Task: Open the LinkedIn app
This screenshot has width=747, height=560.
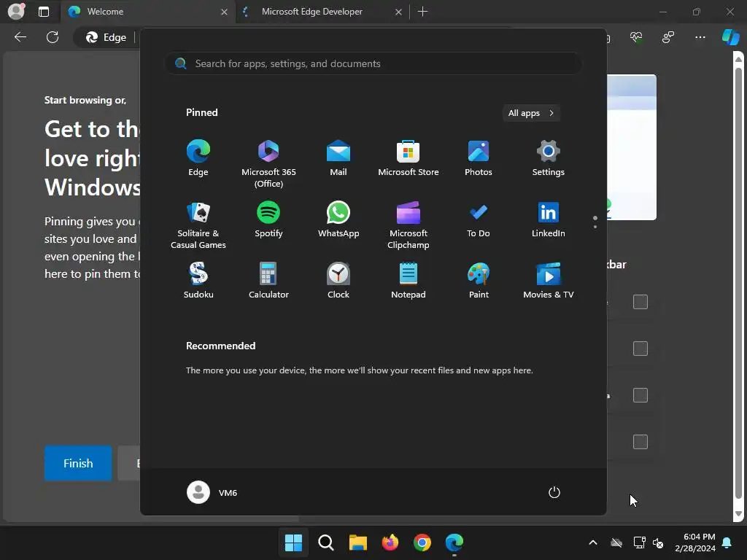Action: [x=549, y=220]
